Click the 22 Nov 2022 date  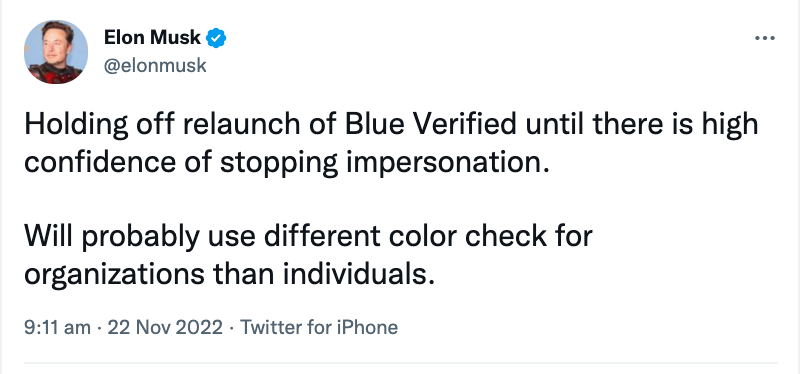[x=165, y=327]
